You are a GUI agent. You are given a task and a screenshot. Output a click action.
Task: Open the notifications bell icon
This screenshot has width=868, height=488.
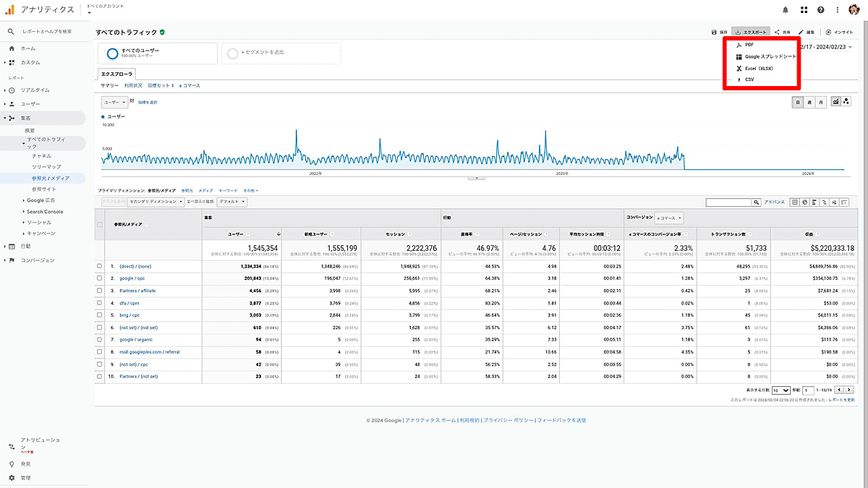coord(786,10)
